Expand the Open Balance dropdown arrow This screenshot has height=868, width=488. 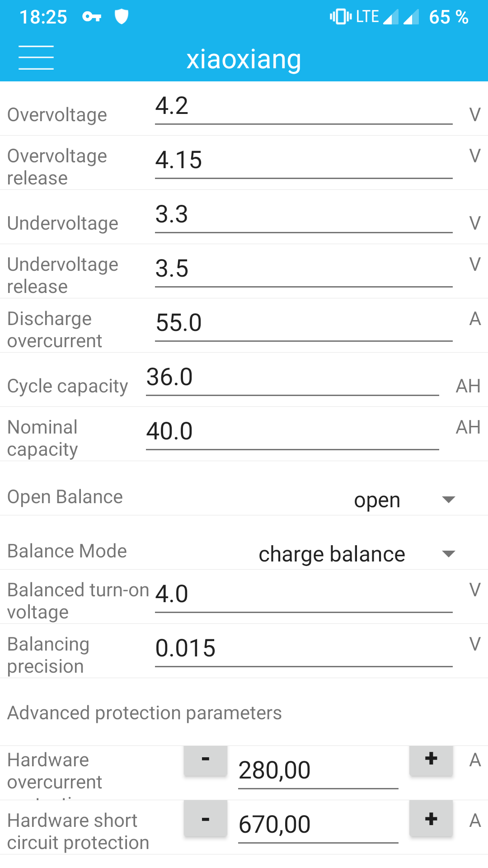click(448, 500)
